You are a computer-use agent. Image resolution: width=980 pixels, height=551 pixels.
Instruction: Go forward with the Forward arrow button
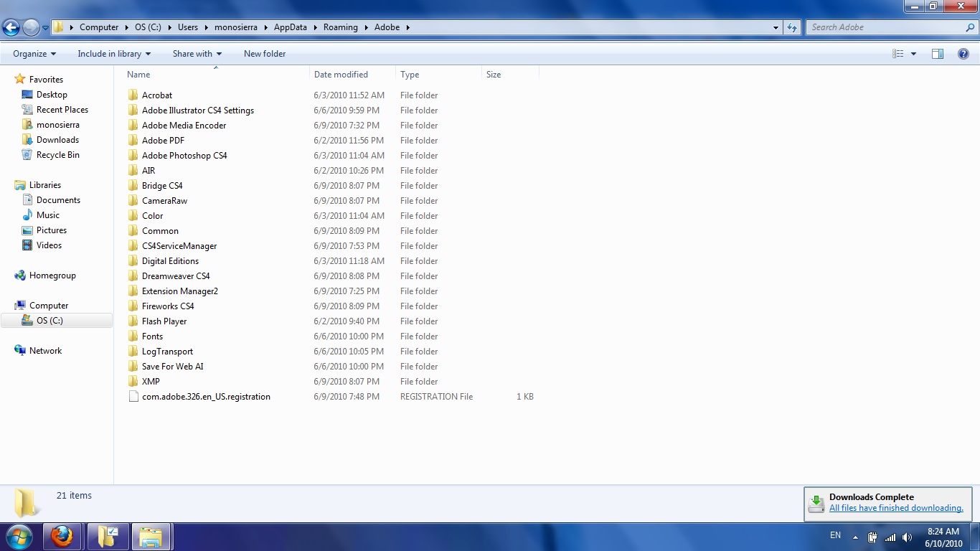pyautogui.click(x=31, y=28)
